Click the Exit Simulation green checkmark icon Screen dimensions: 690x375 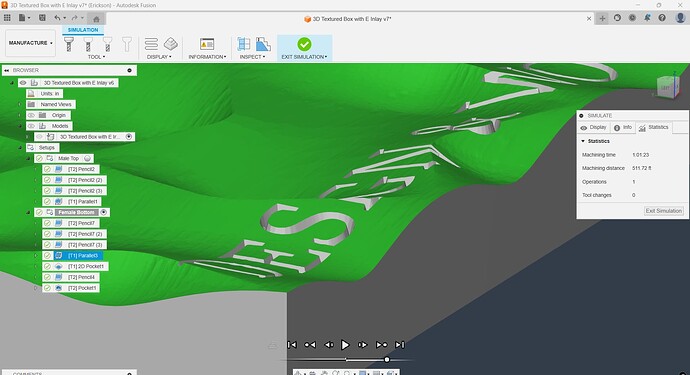(x=304, y=44)
